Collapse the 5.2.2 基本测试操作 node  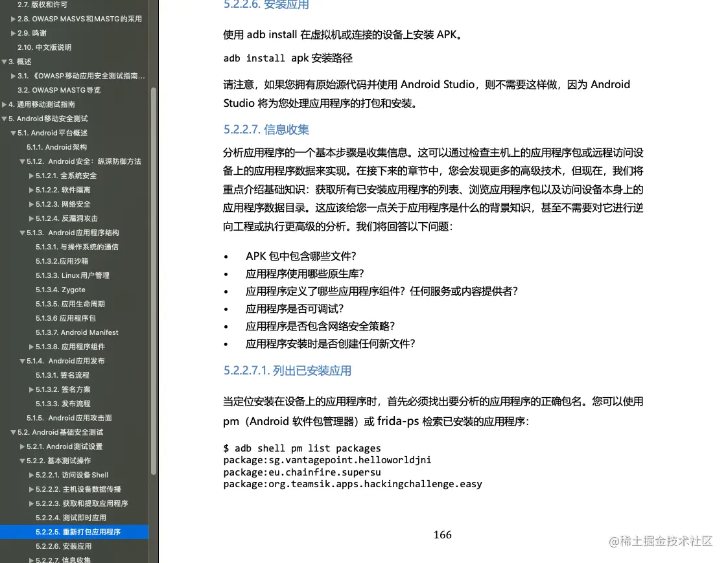click(22, 461)
